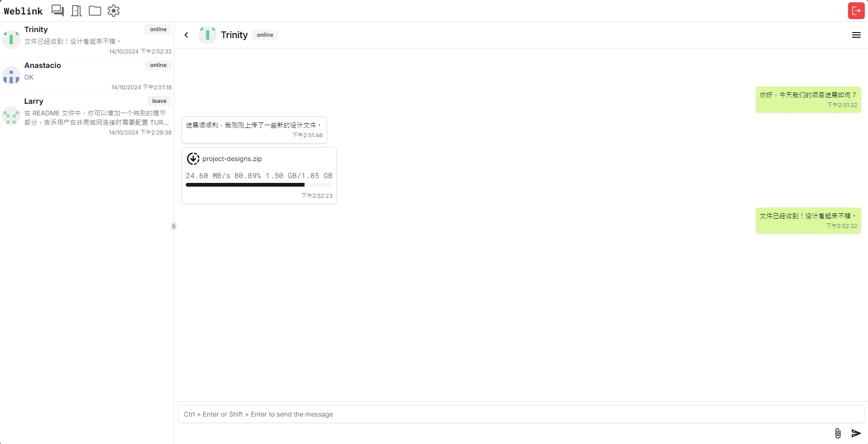Go back using the left chevron arrow
Screen dimensions: 868x444
click(x=186, y=35)
